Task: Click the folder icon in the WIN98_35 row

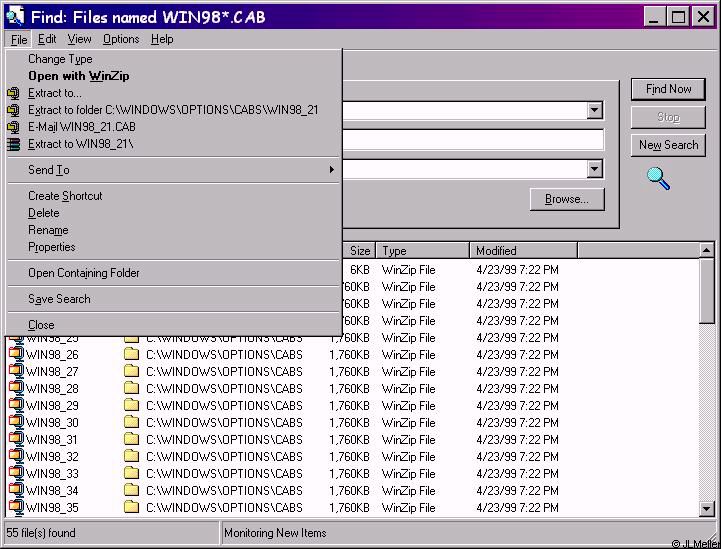Action: point(132,507)
